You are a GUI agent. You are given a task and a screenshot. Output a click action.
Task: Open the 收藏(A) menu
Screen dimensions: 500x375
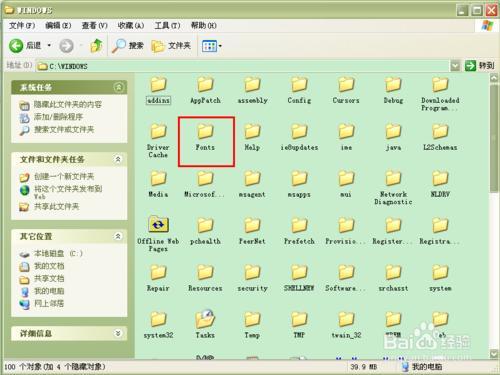(x=131, y=26)
